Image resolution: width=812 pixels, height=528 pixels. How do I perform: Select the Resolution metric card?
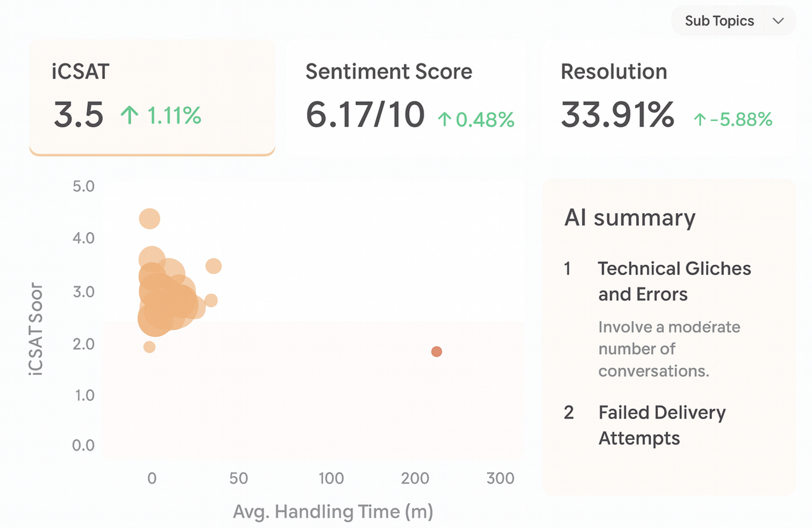pos(669,97)
